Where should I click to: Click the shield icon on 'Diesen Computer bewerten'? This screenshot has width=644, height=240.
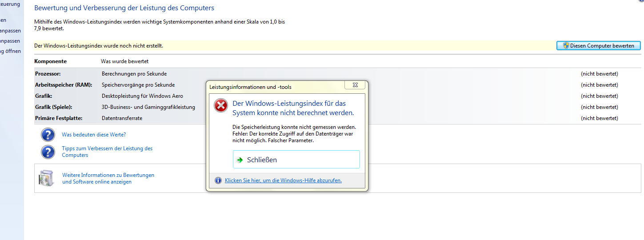point(566,46)
